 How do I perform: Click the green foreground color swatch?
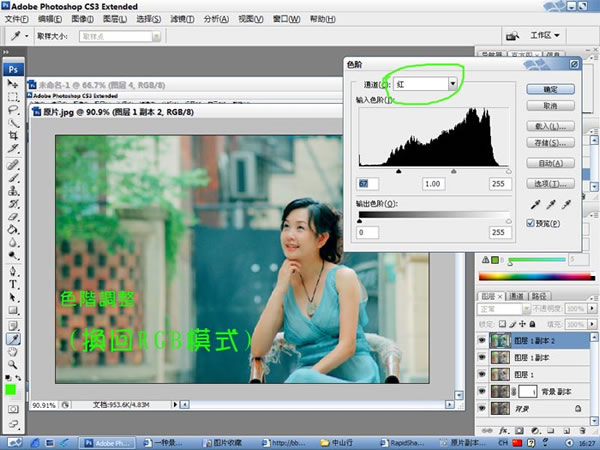[11, 389]
